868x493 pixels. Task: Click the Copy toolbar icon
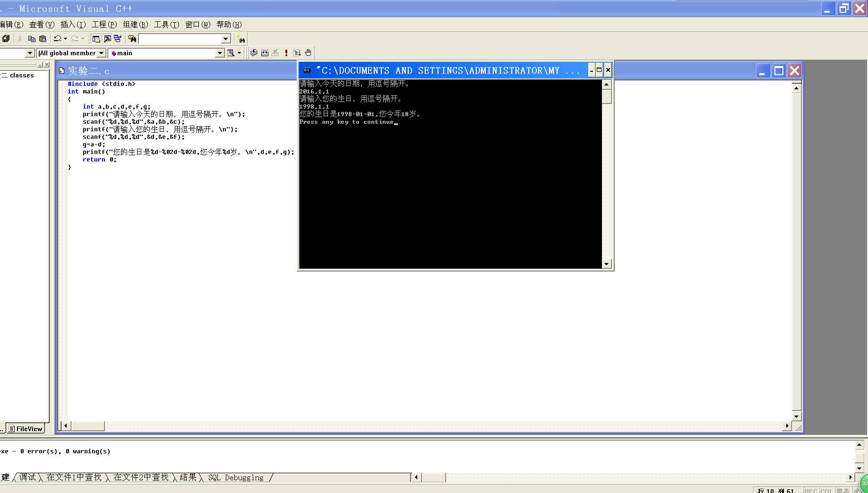32,39
